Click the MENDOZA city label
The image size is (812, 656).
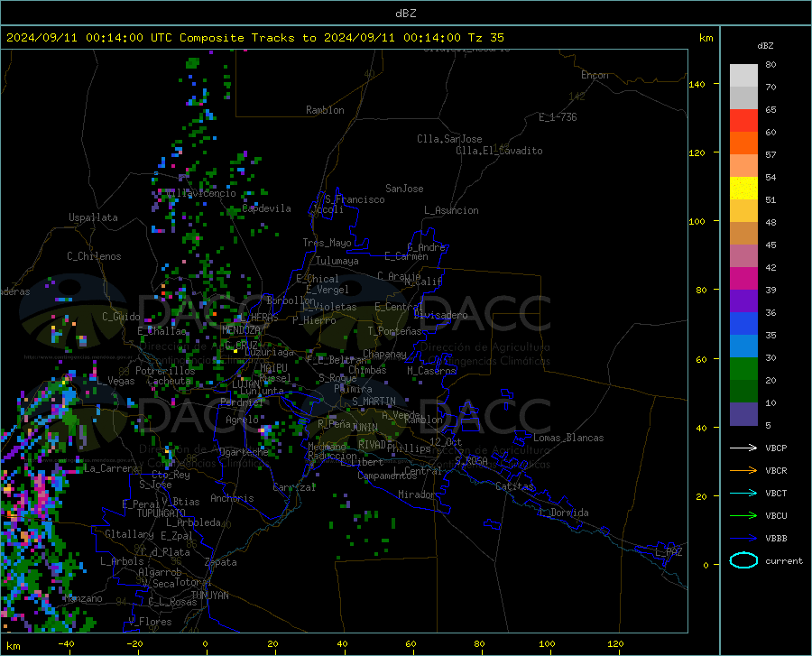[241, 330]
